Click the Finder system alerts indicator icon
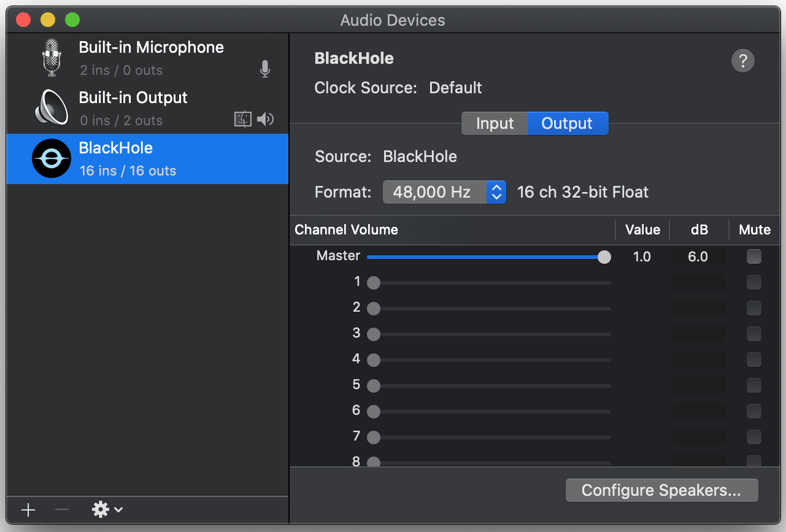 244,119
